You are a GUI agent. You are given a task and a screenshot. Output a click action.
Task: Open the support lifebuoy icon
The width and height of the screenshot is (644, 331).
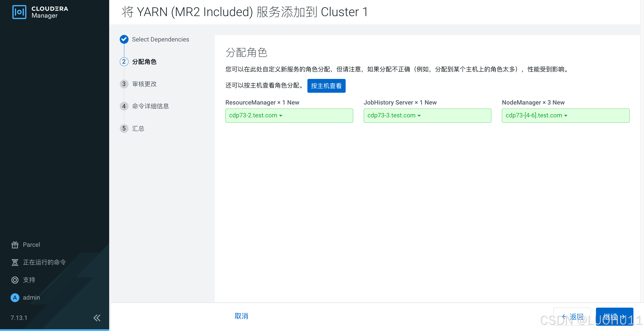[15, 280]
